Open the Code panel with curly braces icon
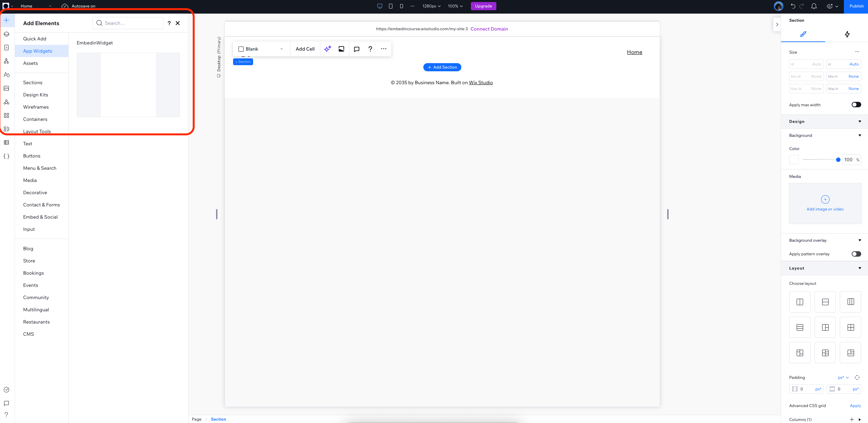The height and width of the screenshot is (423, 868). click(6, 156)
